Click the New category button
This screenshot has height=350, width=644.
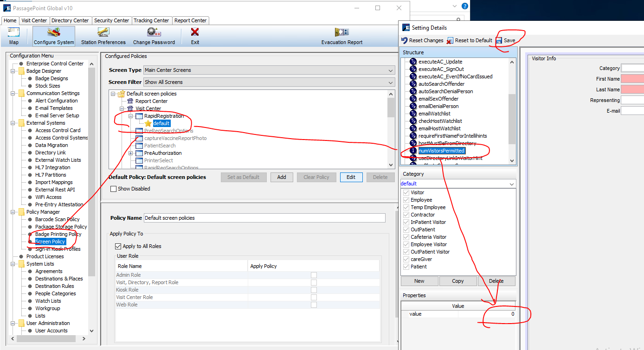coord(419,281)
